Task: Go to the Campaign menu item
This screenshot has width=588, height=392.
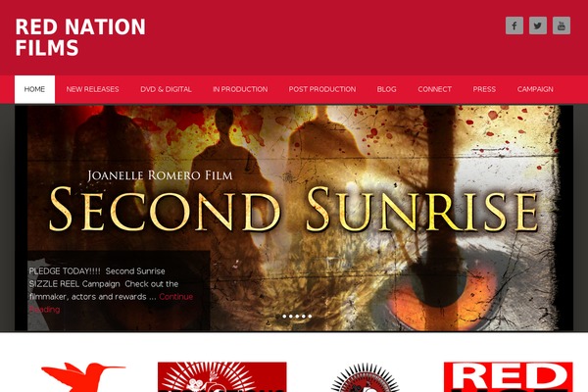Action: [535, 89]
